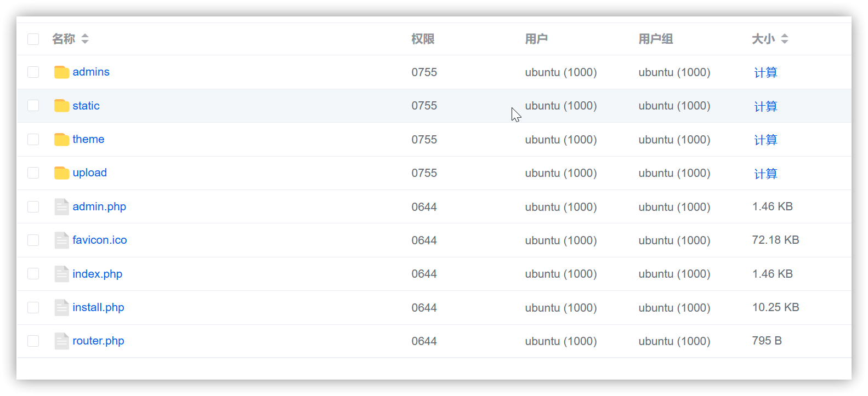Click the upload folder icon
Viewport: 868px width, 396px height.
(61, 173)
